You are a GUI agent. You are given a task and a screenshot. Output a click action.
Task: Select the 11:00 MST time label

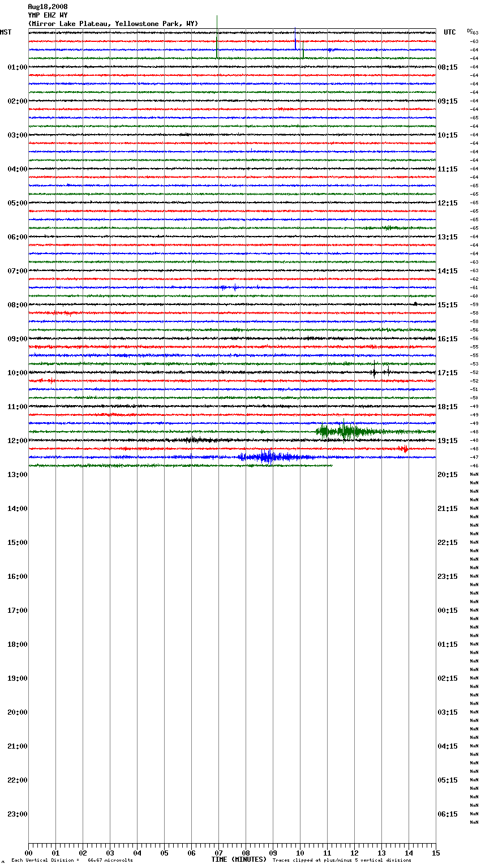tap(18, 407)
